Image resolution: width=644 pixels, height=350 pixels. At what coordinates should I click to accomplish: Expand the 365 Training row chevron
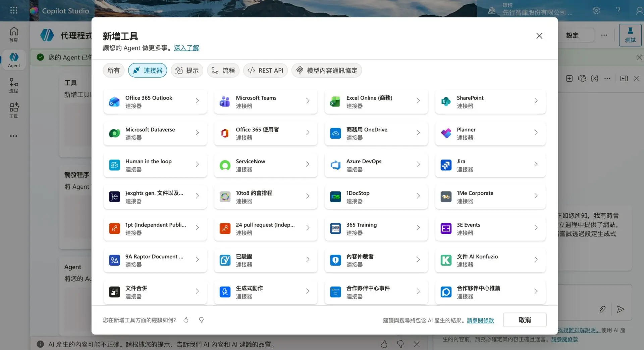[x=418, y=228]
